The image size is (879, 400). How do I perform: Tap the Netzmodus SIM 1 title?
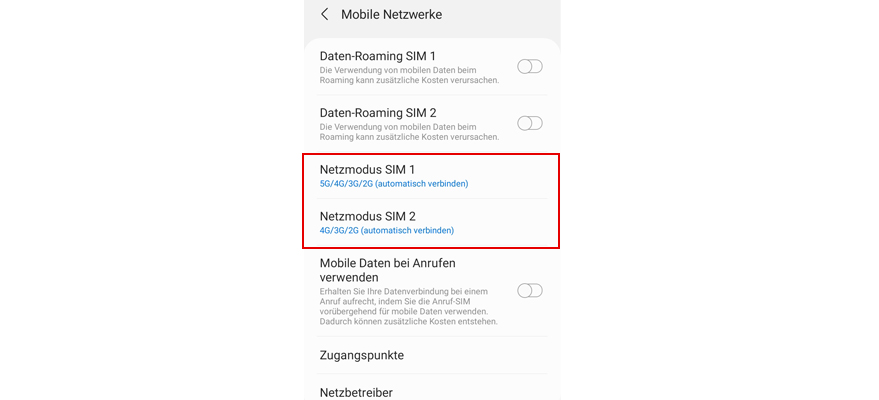click(367, 169)
